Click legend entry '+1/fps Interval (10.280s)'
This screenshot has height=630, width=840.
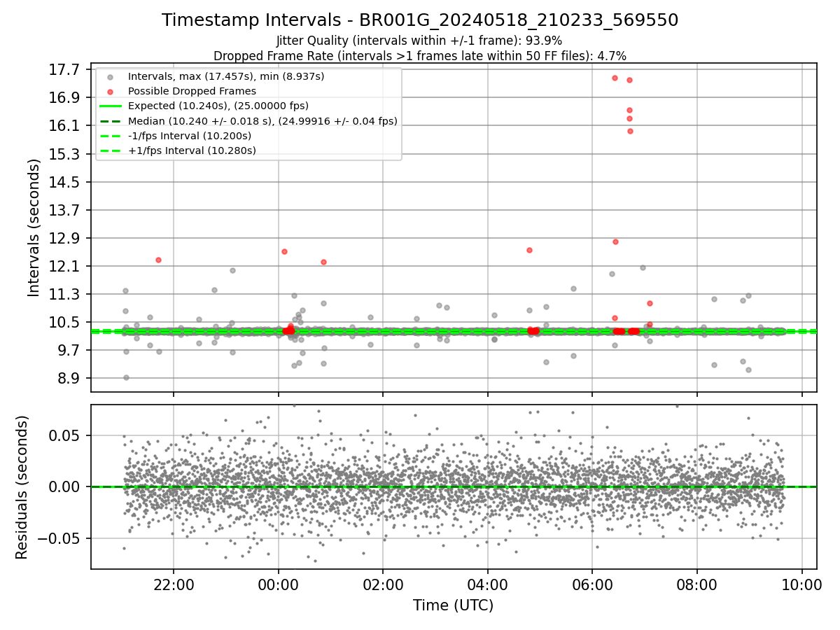click(192, 150)
